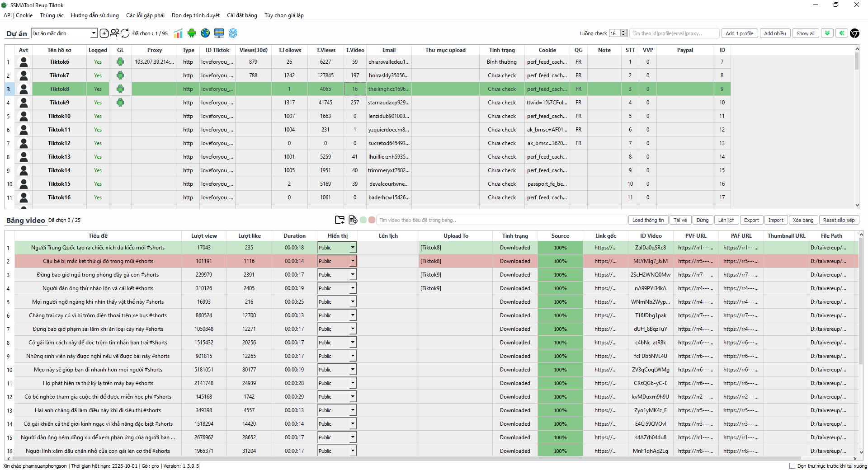Open the 'Dự án mặc định' project dropdown
This screenshot has width=868, height=470.
pyautogui.click(x=64, y=33)
